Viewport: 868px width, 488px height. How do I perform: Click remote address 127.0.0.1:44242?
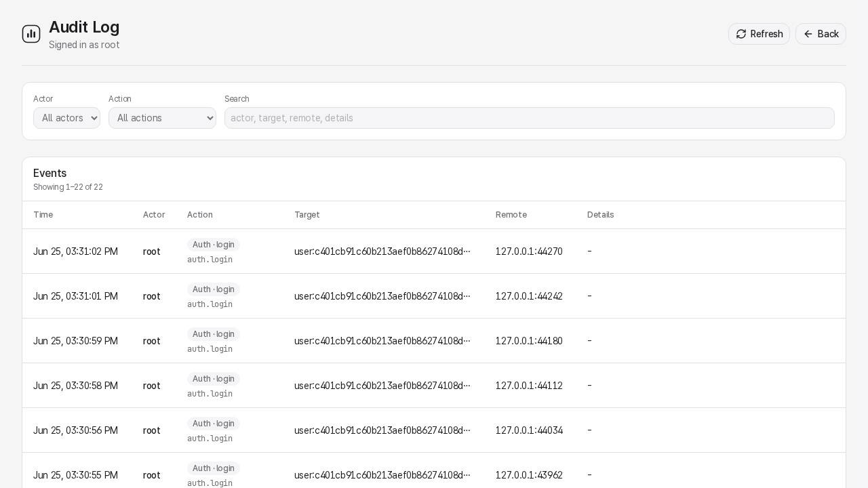pyautogui.click(x=529, y=296)
